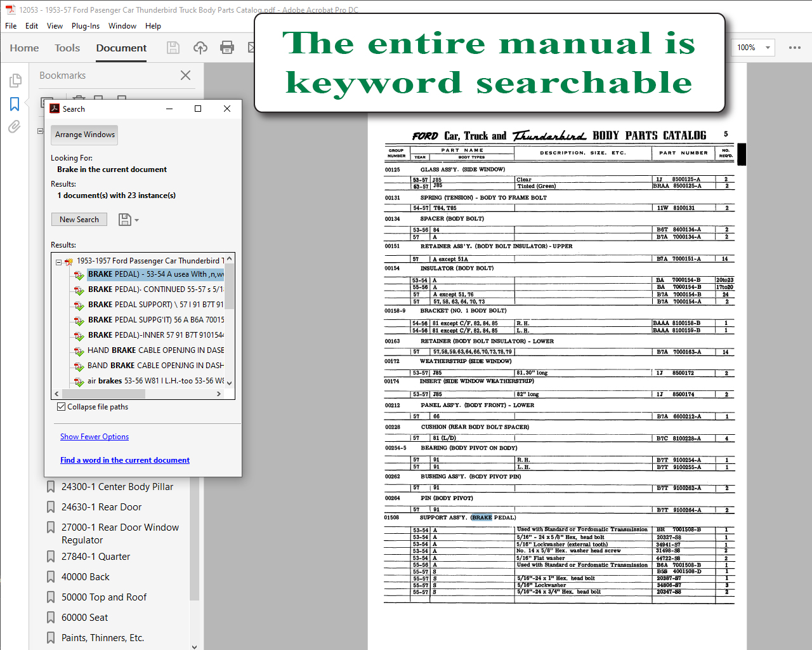This screenshot has height=650, width=812.
Task: Select the BRAKE PEDAL SUPPORT 57 result
Action: (x=155, y=305)
